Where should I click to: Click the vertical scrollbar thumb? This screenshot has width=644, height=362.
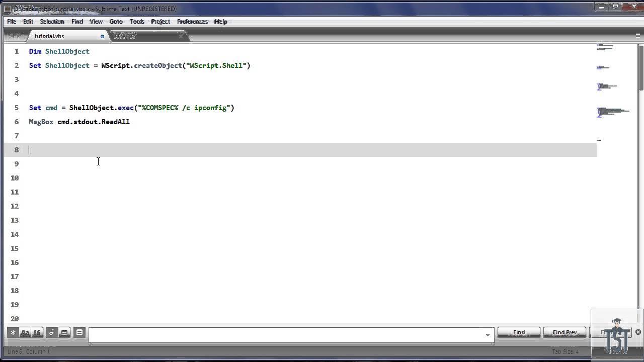click(641, 68)
